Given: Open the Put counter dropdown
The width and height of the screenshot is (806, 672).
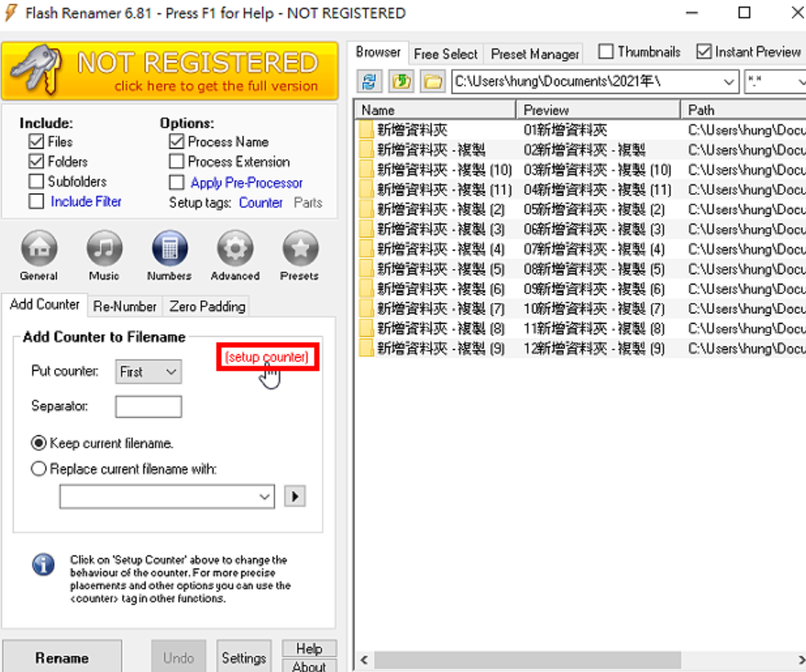Looking at the screenshot, I should pos(149,372).
